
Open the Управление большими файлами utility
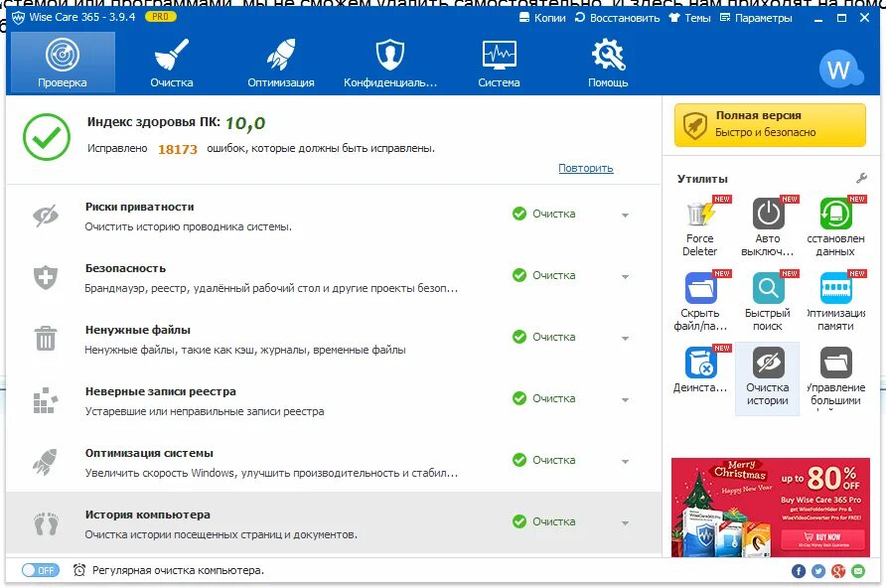835,376
